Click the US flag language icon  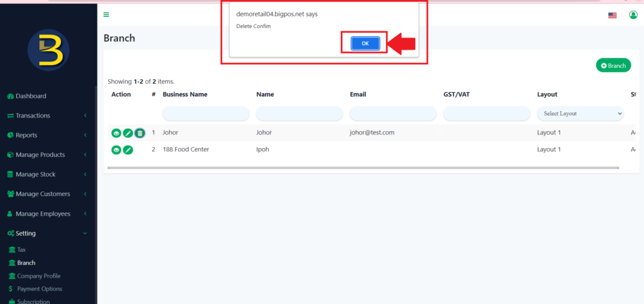click(612, 15)
